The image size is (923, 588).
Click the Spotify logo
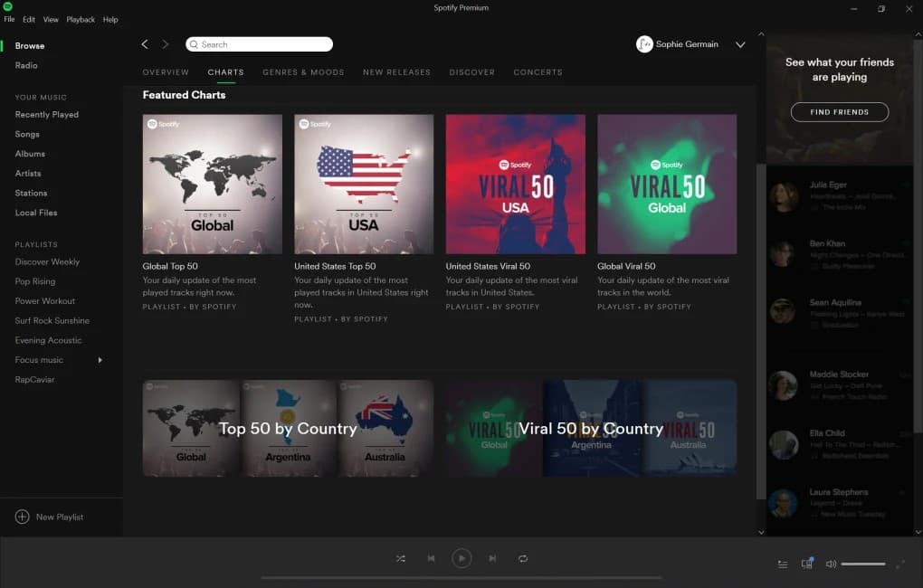coord(9,5)
